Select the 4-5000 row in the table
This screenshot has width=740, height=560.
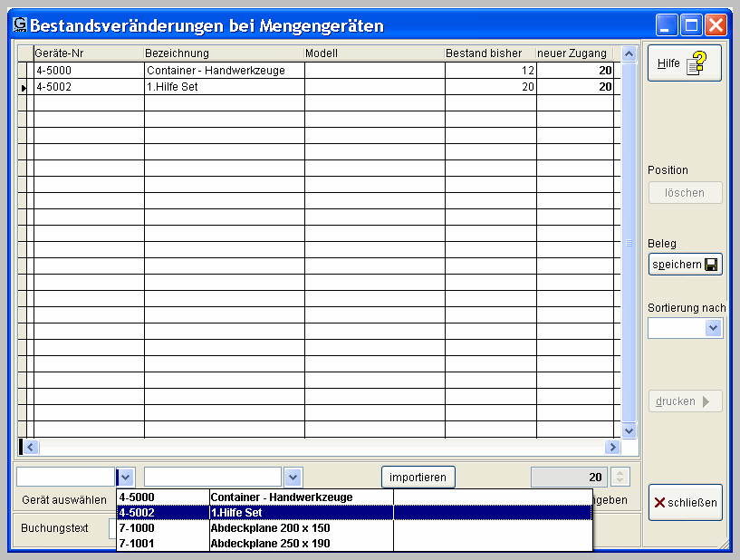(88, 71)
